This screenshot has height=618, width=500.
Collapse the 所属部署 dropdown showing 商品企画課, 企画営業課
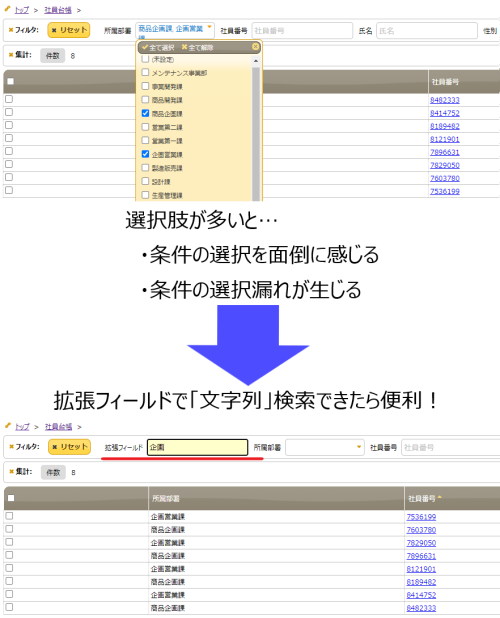pos(175,30)
